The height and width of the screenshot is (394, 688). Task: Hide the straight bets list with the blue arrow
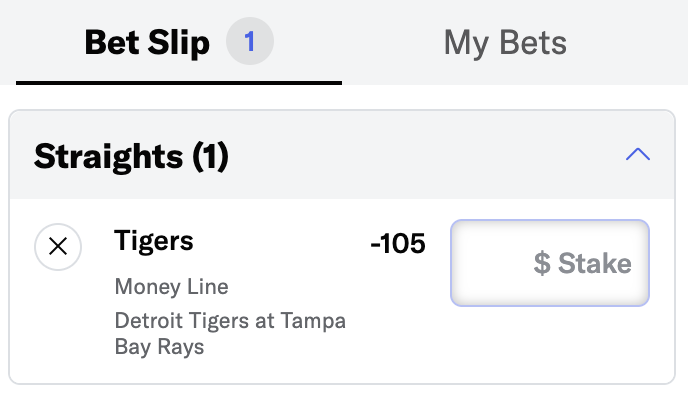[638, 154]
